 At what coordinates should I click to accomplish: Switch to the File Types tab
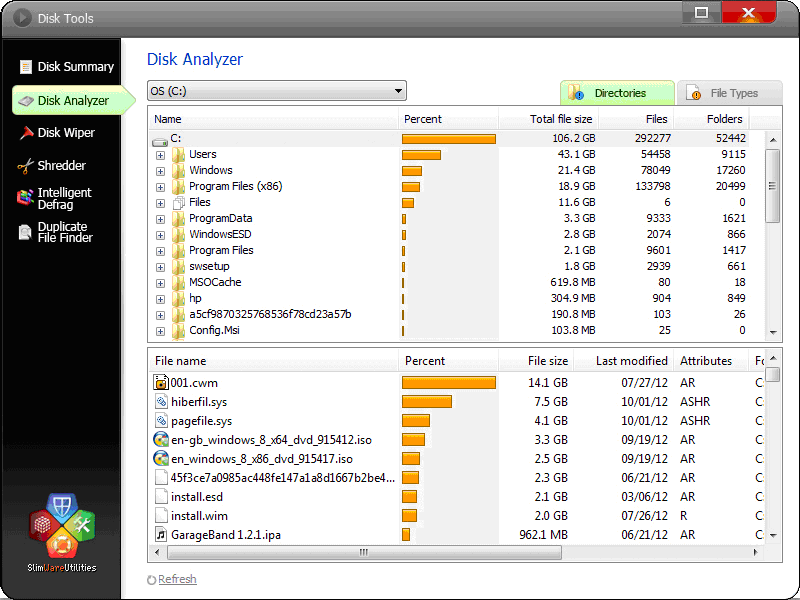tap(729, 92)
